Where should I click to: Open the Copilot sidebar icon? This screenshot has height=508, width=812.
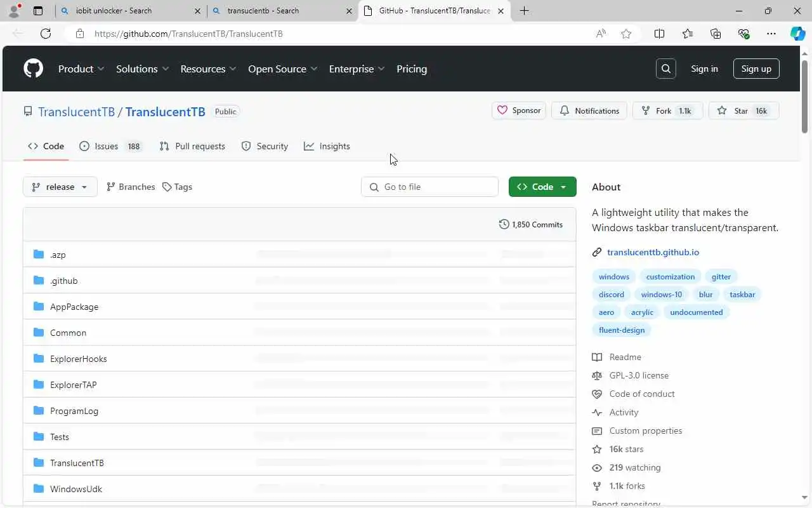tap(797, 34)
